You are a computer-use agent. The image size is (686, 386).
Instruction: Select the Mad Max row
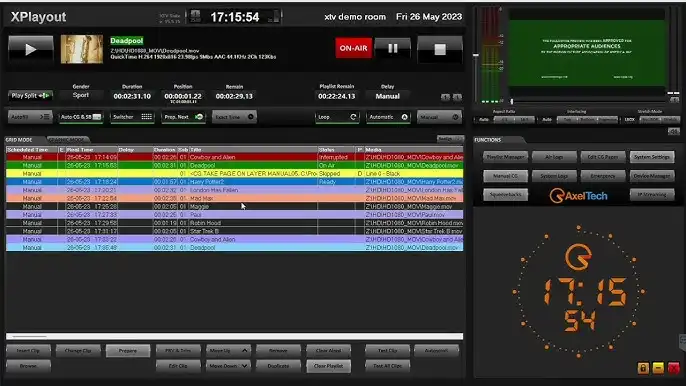point(234,198)
